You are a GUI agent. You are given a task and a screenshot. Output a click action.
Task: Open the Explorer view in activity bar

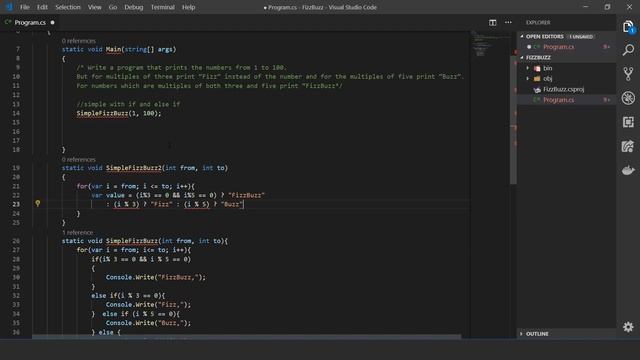[628, 27]
